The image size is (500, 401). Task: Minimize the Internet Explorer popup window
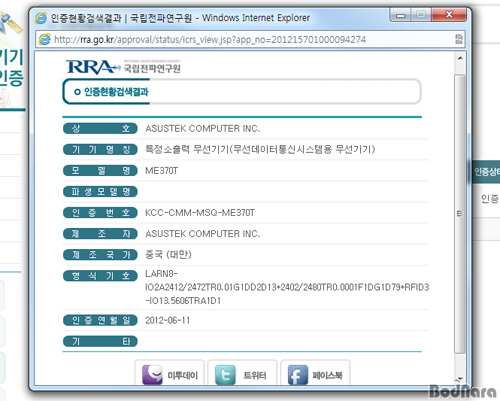(401, 15)
